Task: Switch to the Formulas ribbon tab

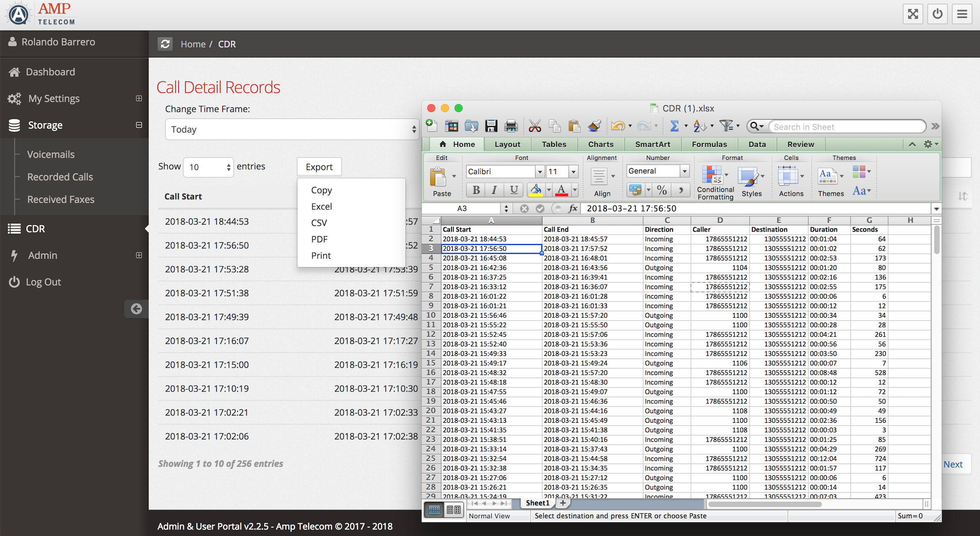Action: (x=709, y=144)
